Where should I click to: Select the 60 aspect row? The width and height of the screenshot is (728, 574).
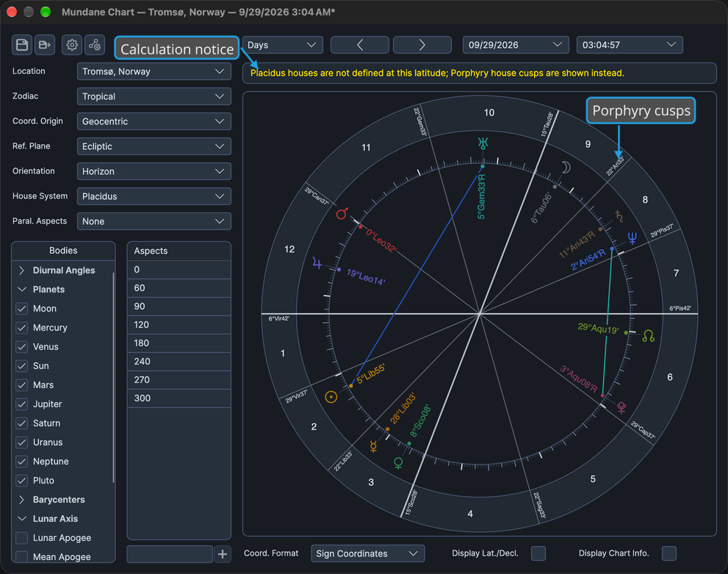(x=179, y=288)
